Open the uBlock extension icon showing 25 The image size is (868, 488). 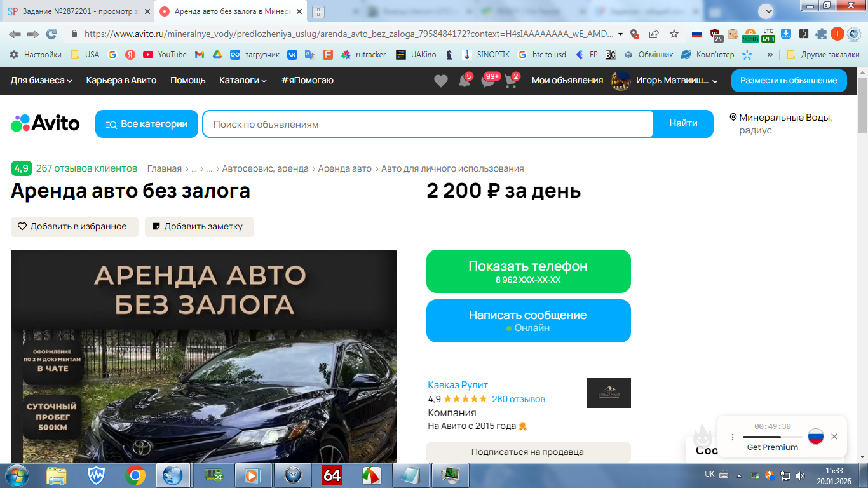716,35
